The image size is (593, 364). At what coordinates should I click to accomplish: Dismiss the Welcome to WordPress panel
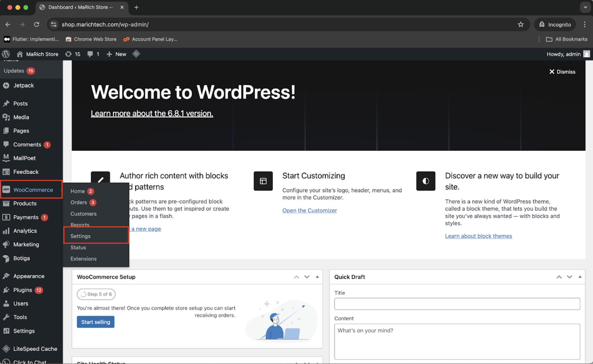pos(562,72)
